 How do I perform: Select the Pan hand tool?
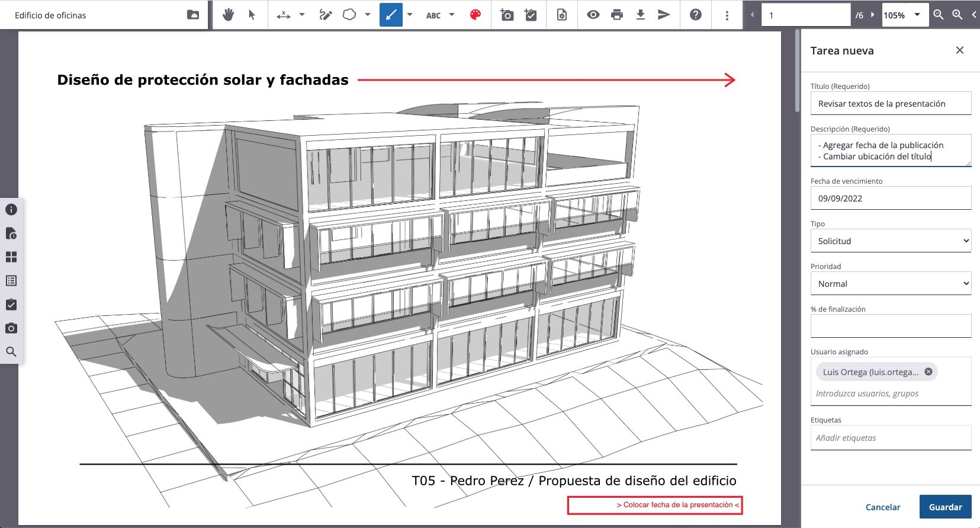pos(228,15)
